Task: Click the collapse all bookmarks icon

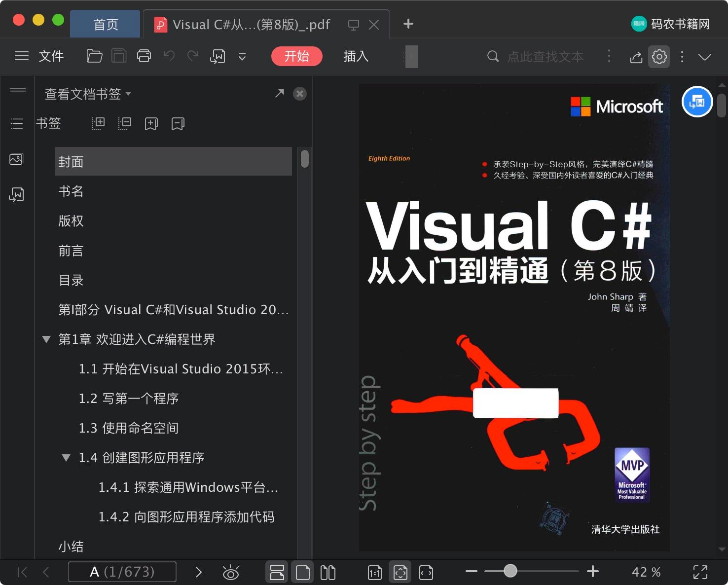Action: click(x=125, y=123)
